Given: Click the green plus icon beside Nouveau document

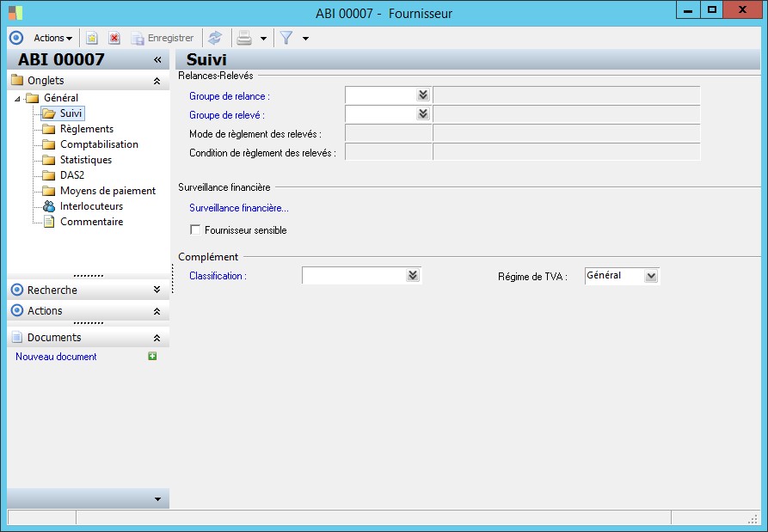Looking at the screenshot, I should [152, 356].
